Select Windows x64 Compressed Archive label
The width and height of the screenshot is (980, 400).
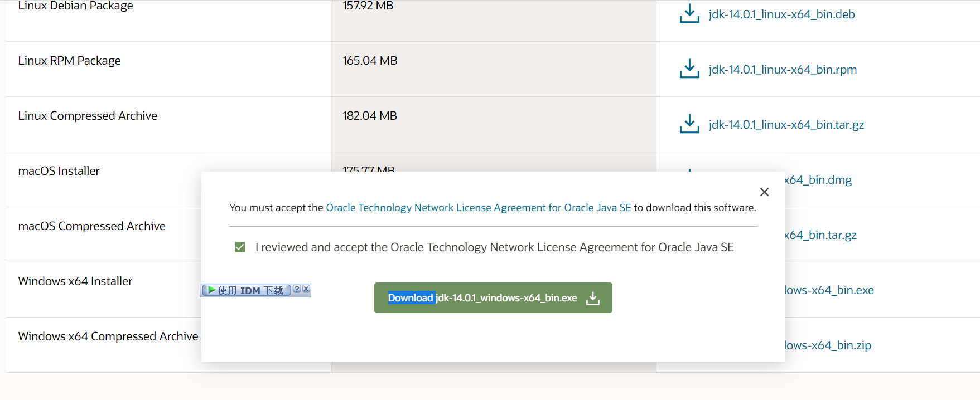108,336
